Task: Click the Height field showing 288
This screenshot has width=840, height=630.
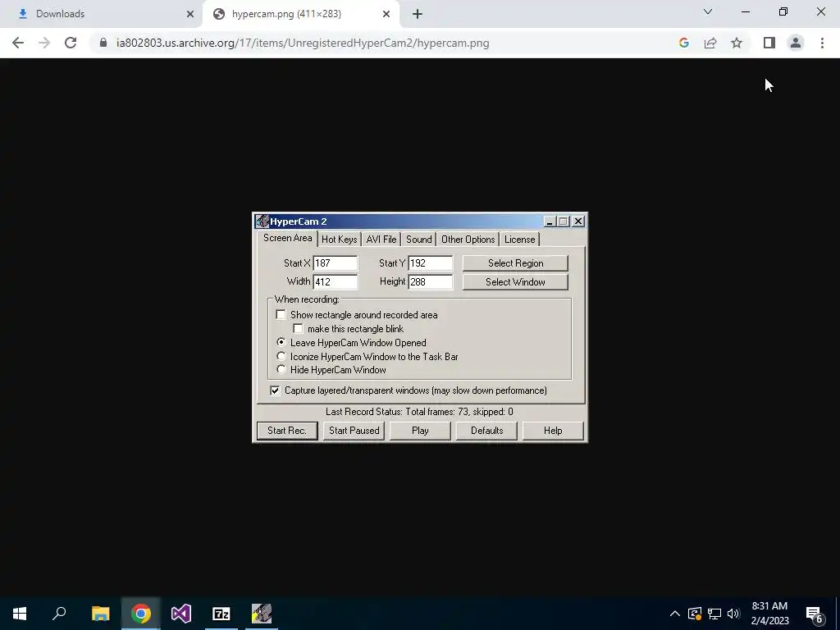Action: coord(431,282)
